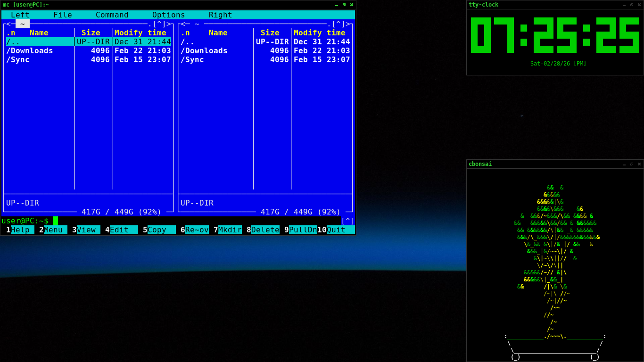Sort right panel by Size column
644x362 pixels.
click(270, 33)
